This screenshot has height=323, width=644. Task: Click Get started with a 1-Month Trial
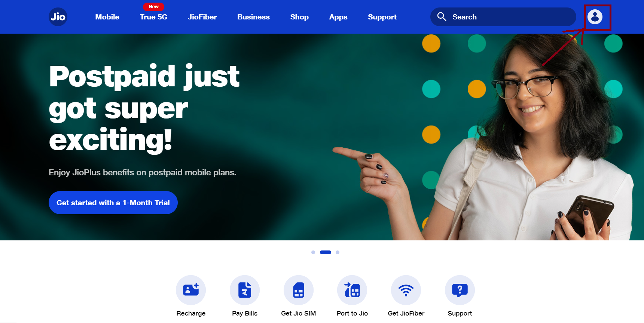[x=113, y=203]
